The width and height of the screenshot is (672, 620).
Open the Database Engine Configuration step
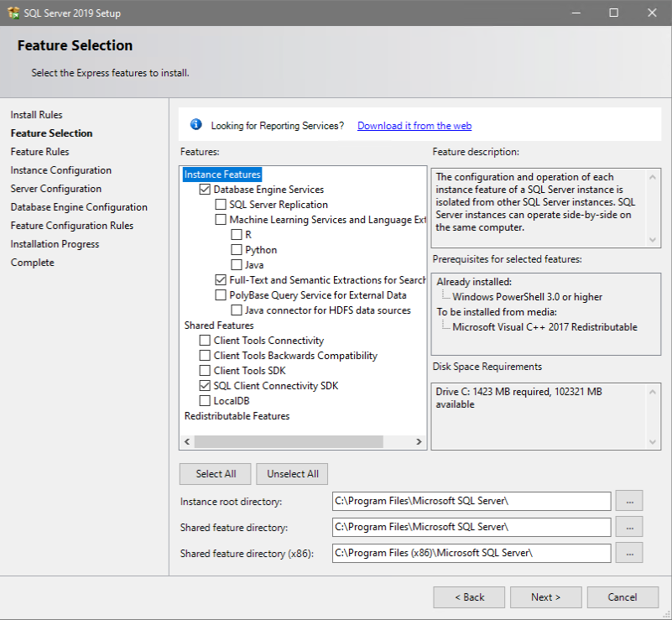point(79,207)
